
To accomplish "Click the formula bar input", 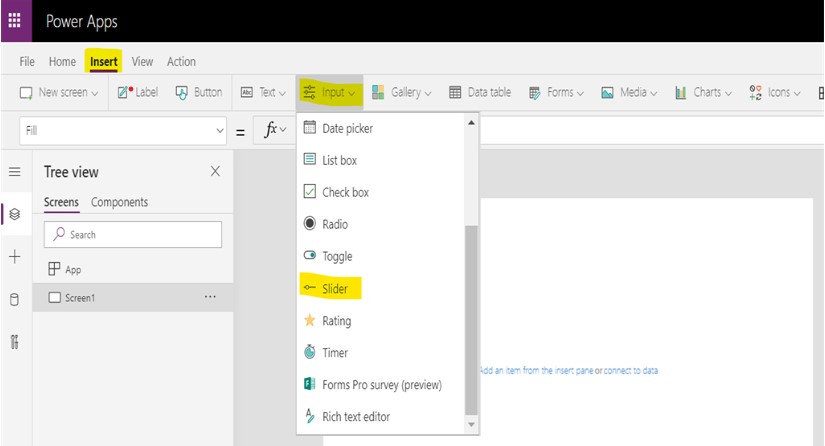I will (x=652, y=130).
